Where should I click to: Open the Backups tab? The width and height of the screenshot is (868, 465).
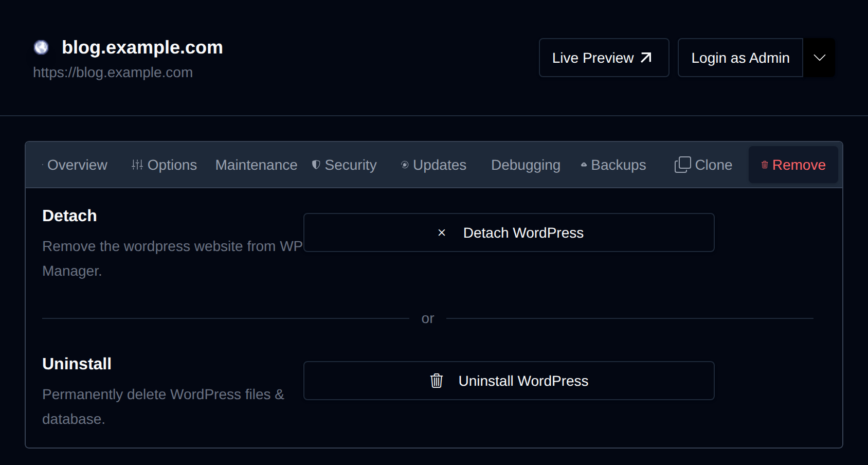[613, 165]
